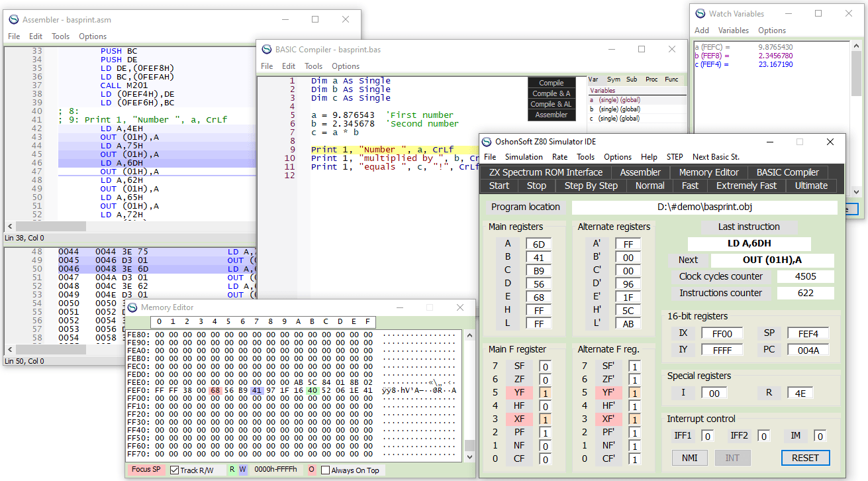The image size is (868, 481).
Task: Toggle the main CF flag bit value
Action: [544, 459]
